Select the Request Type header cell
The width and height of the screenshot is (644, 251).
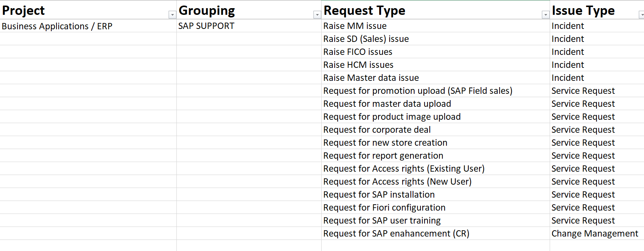[x=435, y=10]
